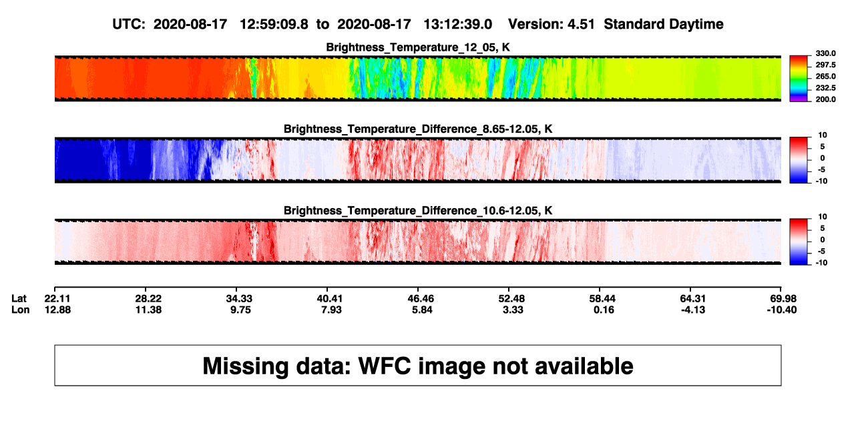Click the 10.6-12.05 temperature difference image strip
Image resolution: width=868 pixels, height=445 pixels.
417,242
